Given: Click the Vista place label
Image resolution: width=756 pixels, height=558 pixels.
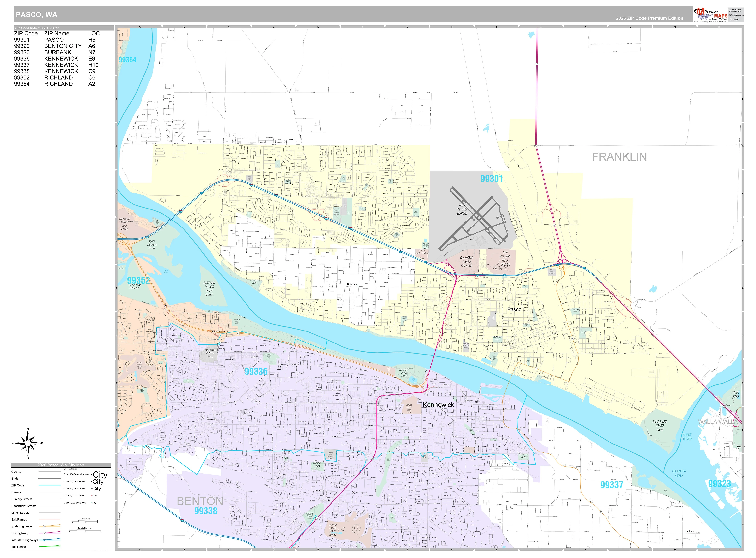Looking at the screenshot, I should click(x=257, y=402).
